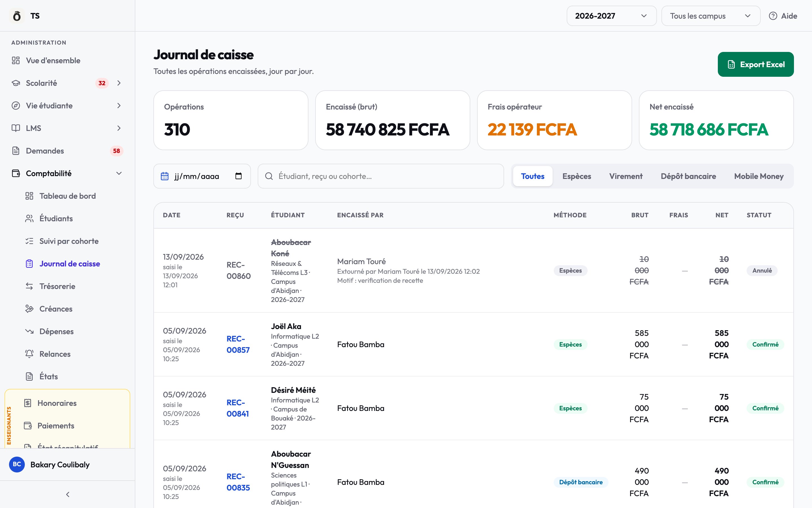812x508 pixels.
Task: Click the LMS book icon
Action: 16,128
